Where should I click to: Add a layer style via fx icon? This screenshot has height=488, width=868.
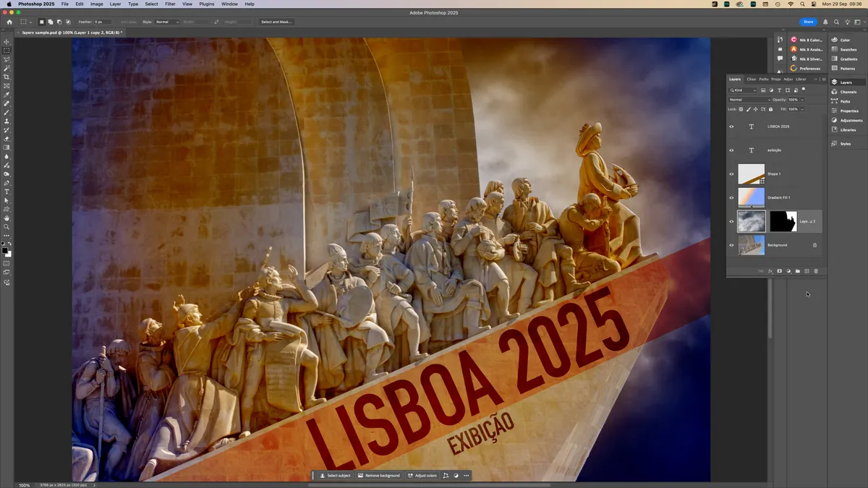coord(770,271)
